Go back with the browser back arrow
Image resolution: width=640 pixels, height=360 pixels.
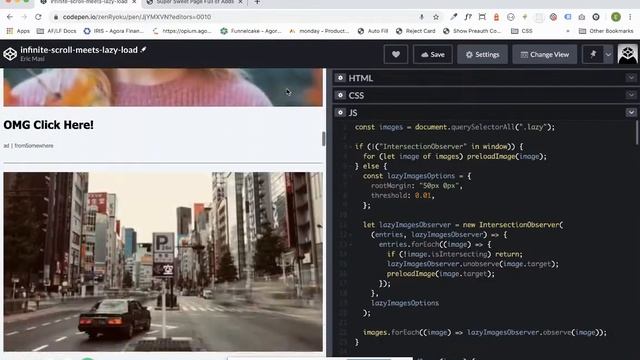click(9, 17)
